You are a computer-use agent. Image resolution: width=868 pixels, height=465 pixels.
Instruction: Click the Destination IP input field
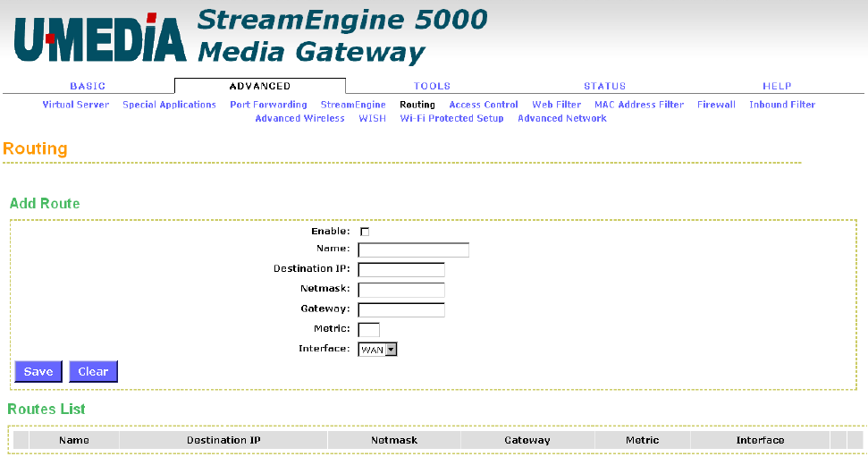point(401,270)
